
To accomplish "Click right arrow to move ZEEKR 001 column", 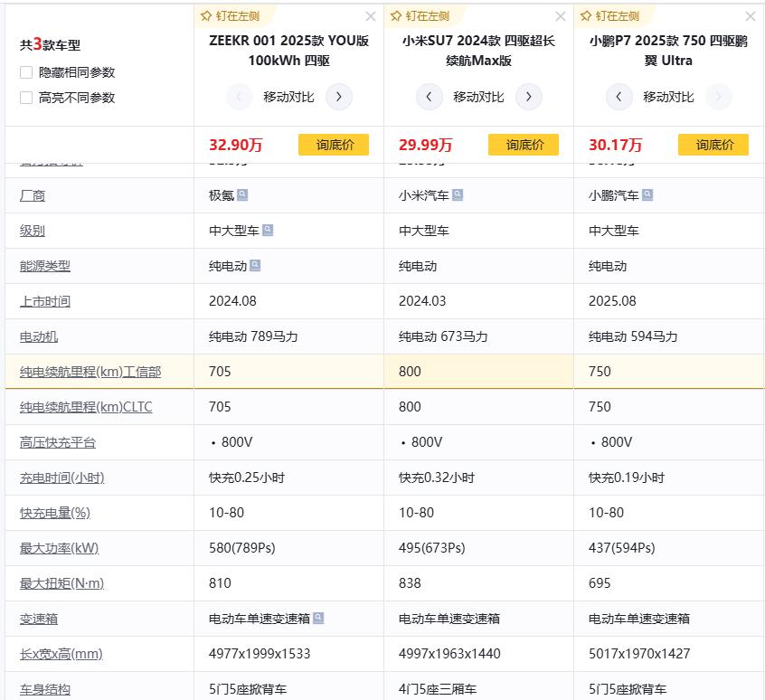I will [339, 97].
